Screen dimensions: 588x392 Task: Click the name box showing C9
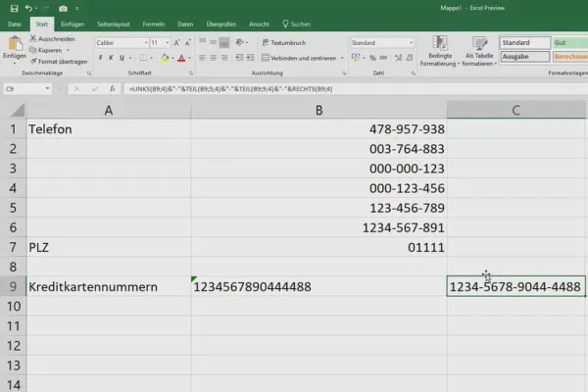click(27, 89)
